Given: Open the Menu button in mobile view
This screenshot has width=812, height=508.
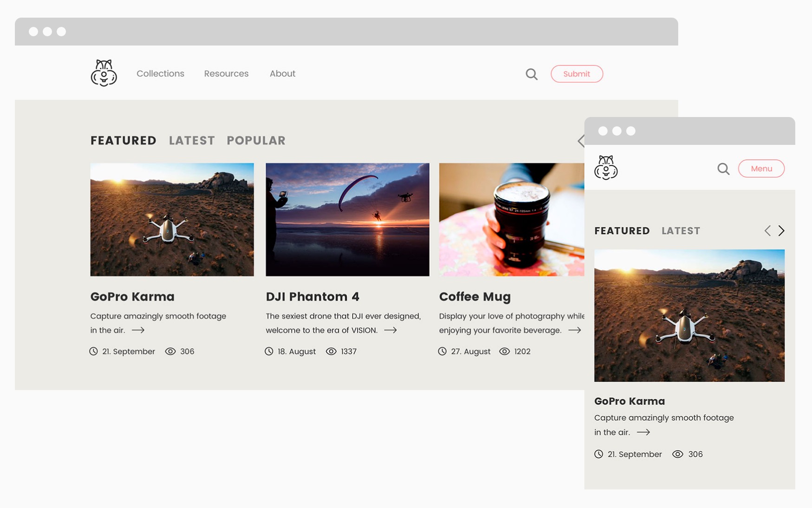Looking at the screenshot, I should pos(761,169).
